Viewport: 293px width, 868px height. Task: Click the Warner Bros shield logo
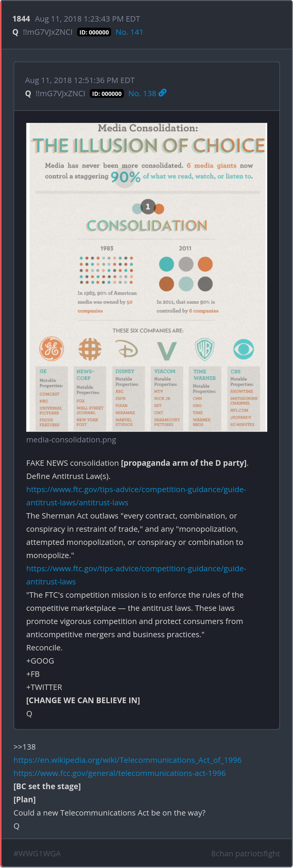tap(204, 349)
